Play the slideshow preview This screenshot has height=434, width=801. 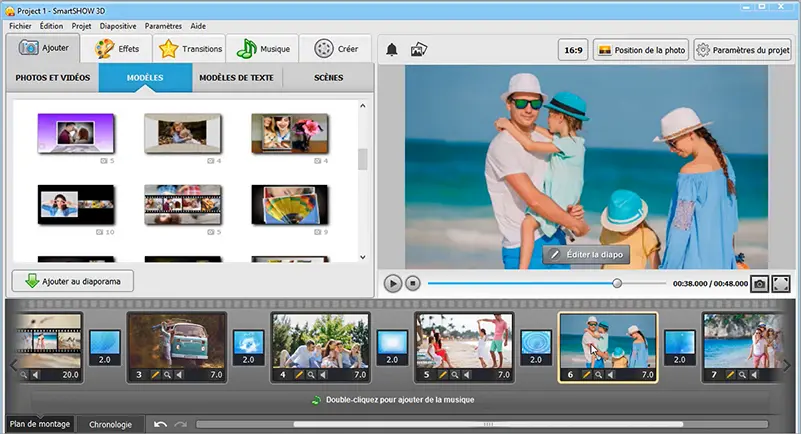[393, 284]
